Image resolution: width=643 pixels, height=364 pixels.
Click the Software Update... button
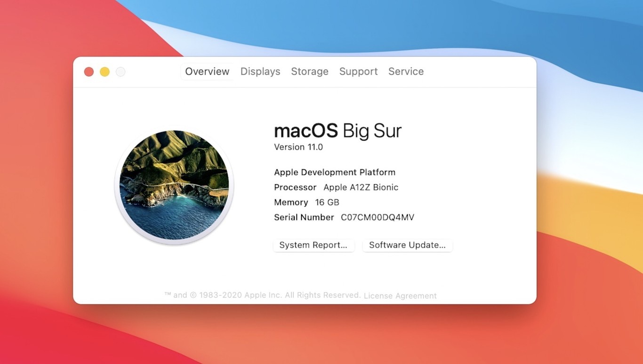407,245
